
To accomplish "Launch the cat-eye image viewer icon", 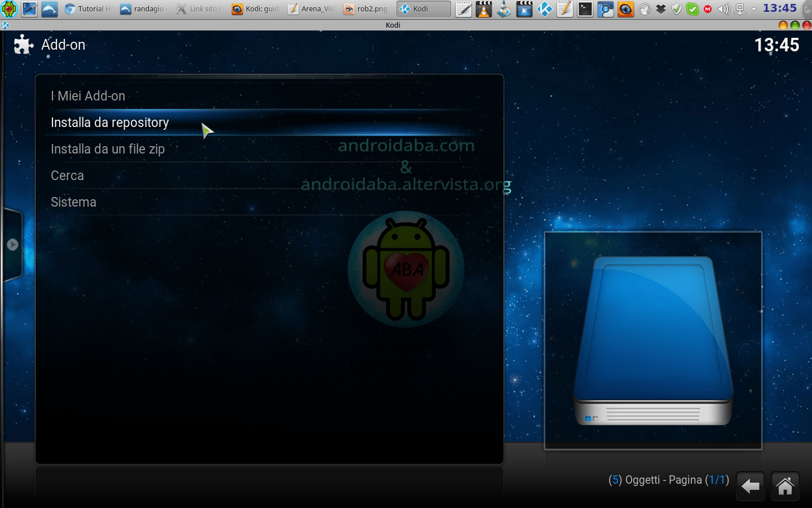I will coord(626,8).
